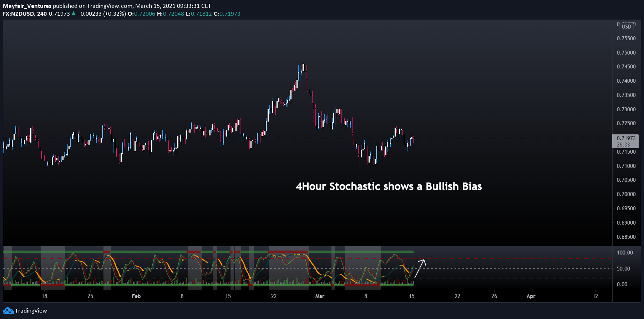Select the FX:NZDUSD symbol label
The height and width of the screenshot is (319, 644).
(x=19, y=14)
